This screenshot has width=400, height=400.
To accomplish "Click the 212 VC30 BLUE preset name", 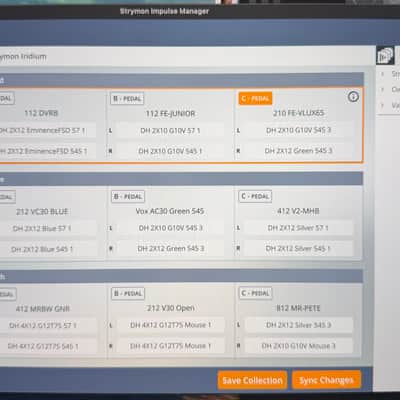I will 42,212.
